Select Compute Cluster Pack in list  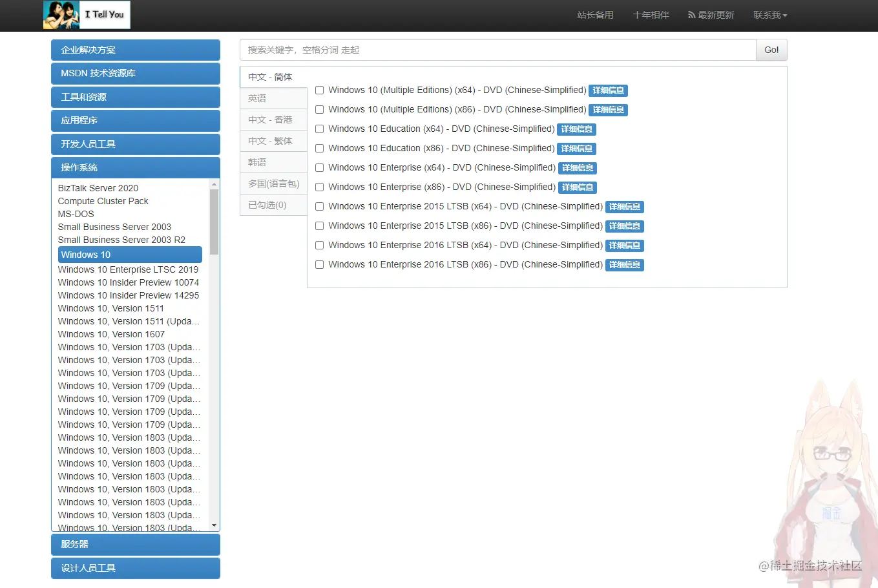103,201
